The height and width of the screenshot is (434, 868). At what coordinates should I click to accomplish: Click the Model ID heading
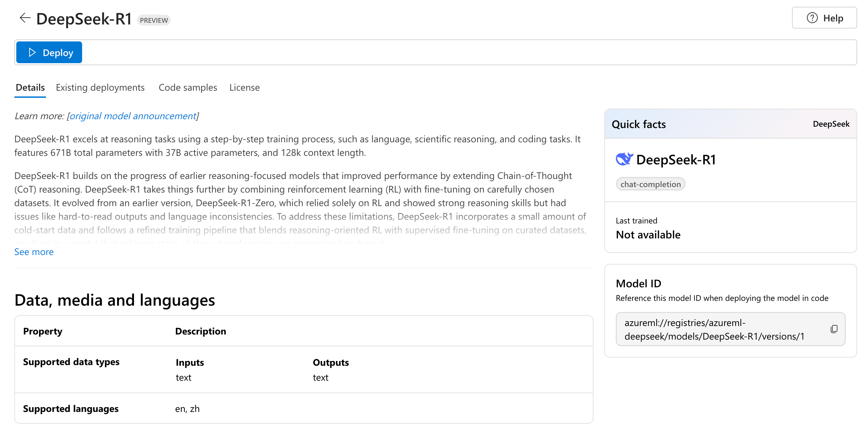click(x=638, y=284)
